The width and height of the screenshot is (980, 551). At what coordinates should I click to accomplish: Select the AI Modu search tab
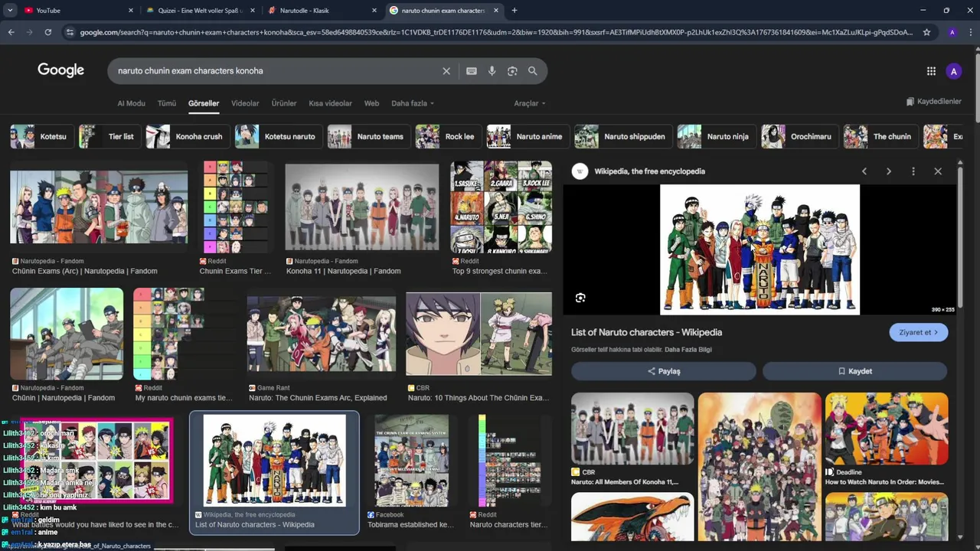click(x=131, y=103)
